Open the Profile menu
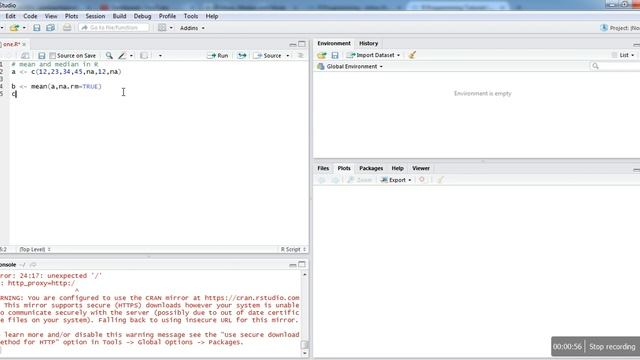This screenshot has width=640, height=360. point(167,16)
